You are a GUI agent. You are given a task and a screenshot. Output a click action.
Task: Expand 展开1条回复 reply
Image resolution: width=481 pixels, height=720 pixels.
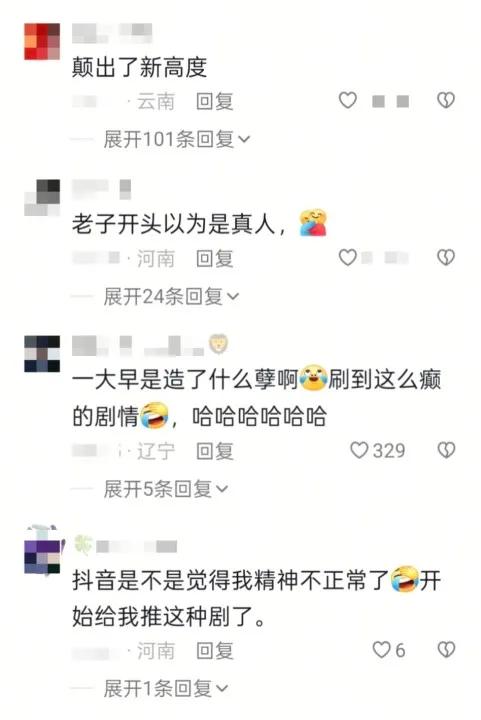[166, 688]
